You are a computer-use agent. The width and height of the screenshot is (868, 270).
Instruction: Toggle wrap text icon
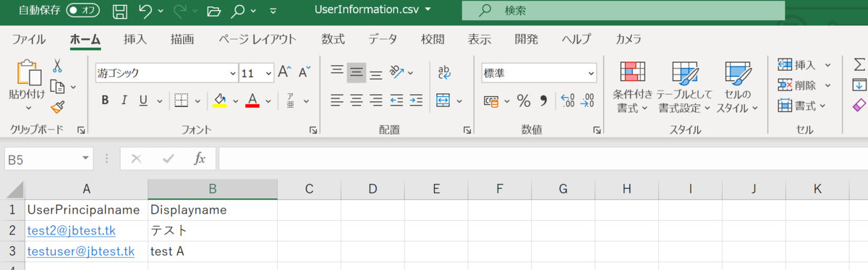pyautogui.click(x=444, y=72)
